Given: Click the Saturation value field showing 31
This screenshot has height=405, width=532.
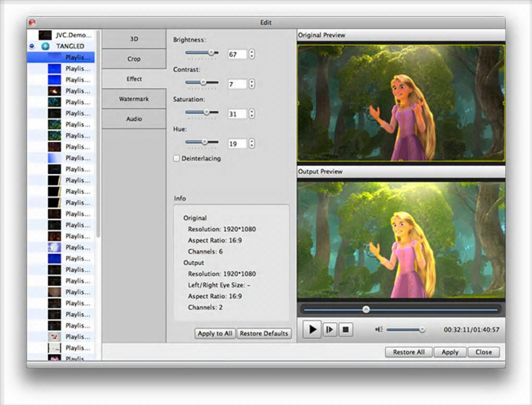Looking at the screenshot, I should pos(237,114).
